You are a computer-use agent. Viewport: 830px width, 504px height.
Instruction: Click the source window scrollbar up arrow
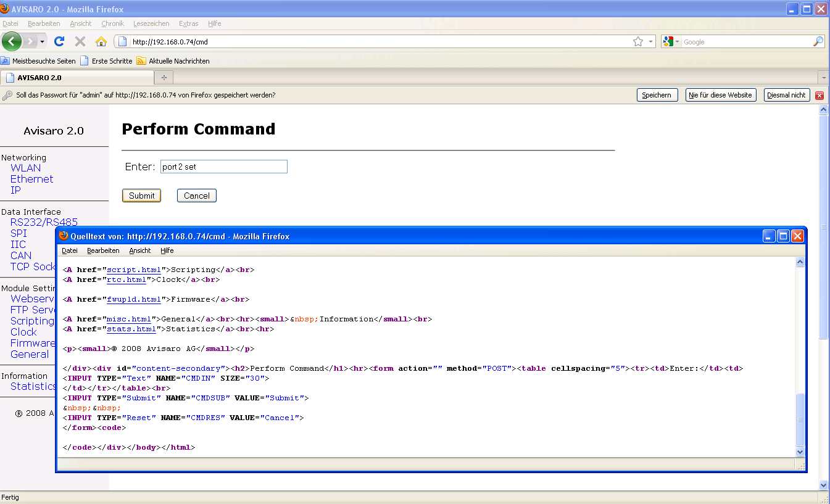pyautogui.click(x=800, y=262)
